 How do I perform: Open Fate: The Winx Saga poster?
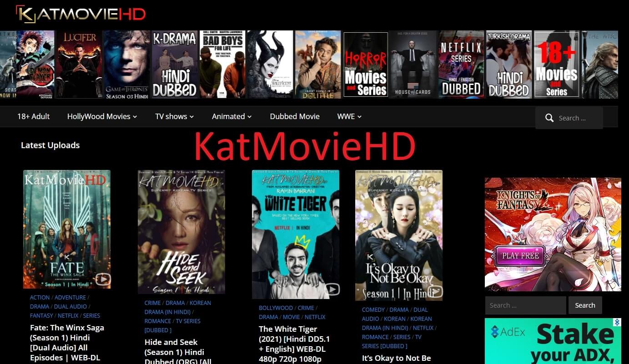tap(67, 229)
